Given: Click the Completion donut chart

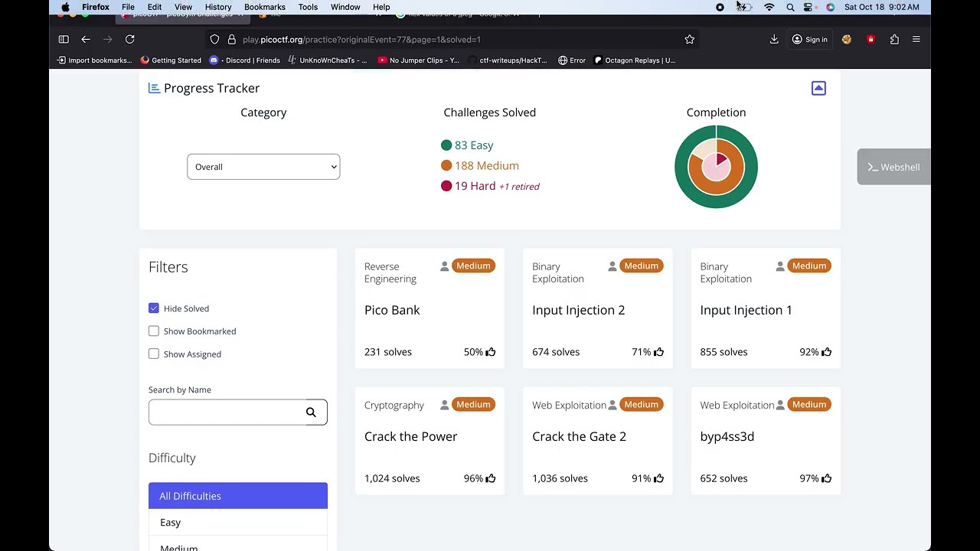Looking at the screenshot, I should click(x=716, y=167).
